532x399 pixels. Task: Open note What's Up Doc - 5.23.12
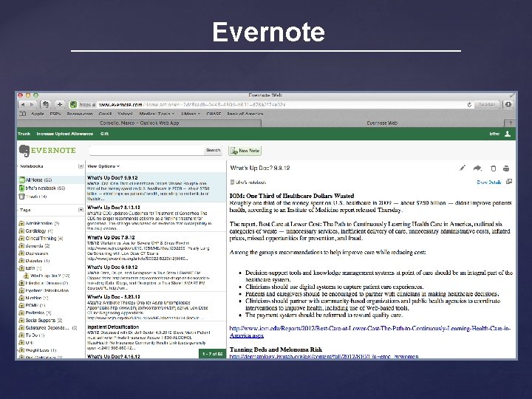[x=156, y=307]
